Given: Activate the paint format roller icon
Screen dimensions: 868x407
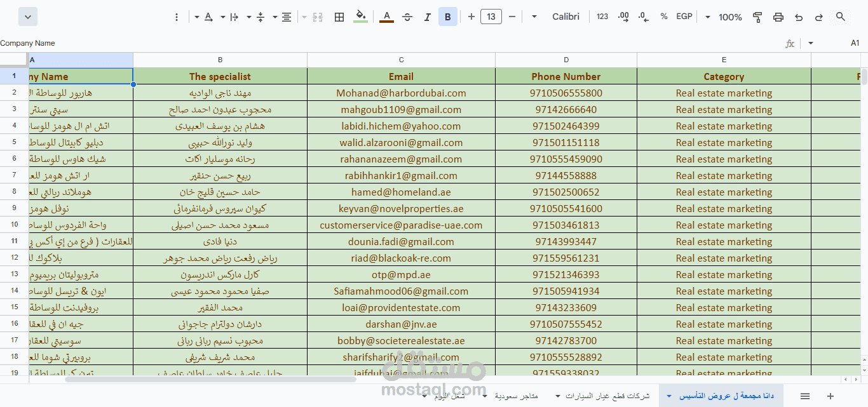Looking at the screenshot, I should click(757, 17).
